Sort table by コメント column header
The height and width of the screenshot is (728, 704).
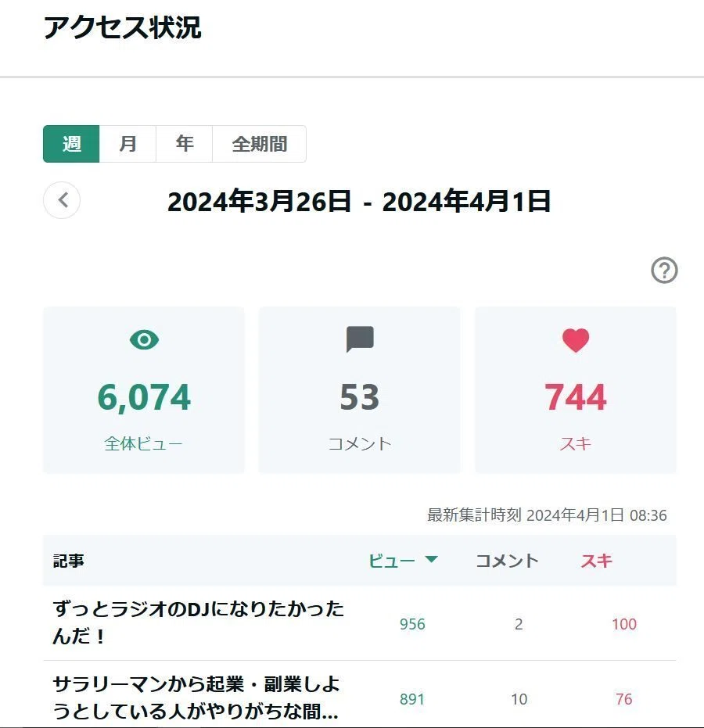[x=507, y=561]
